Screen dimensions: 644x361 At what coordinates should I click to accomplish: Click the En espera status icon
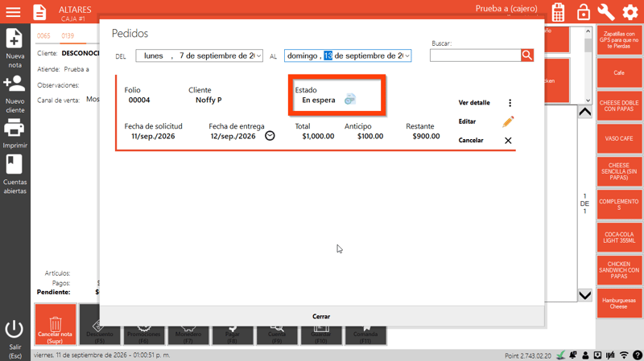[x=350, y=99]
